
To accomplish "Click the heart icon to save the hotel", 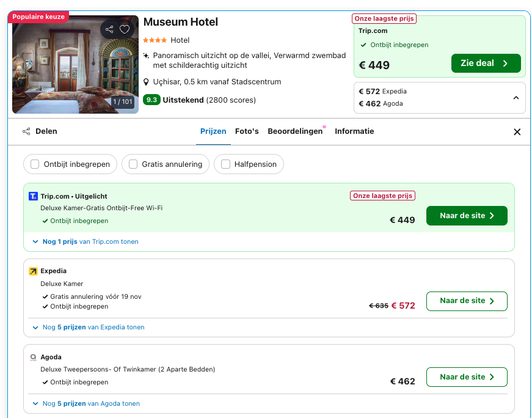I will pos(125,29).
